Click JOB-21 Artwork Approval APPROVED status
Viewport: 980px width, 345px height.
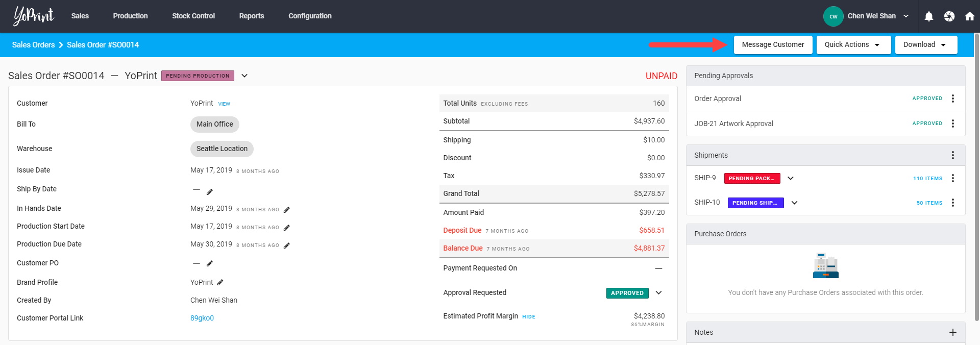tap(927, 124)
